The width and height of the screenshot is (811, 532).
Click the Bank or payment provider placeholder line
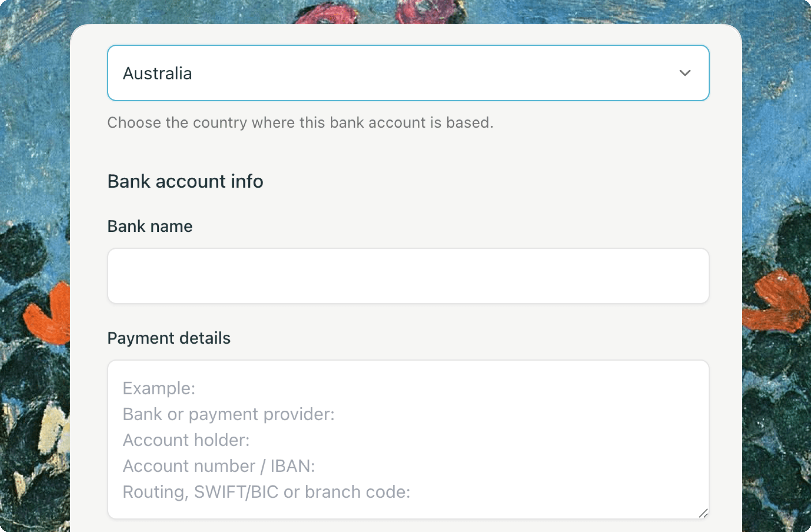(x=229, y=414)
